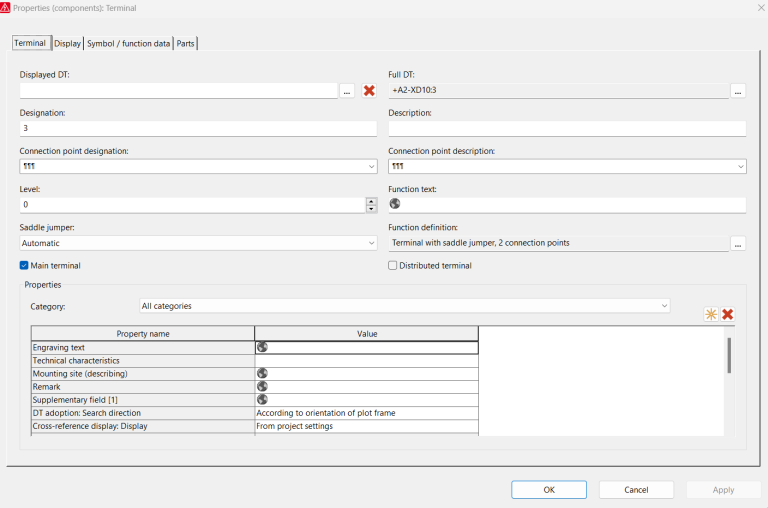Click the globe icon in Function text
The image size is (768, 508).
[395, 203]
